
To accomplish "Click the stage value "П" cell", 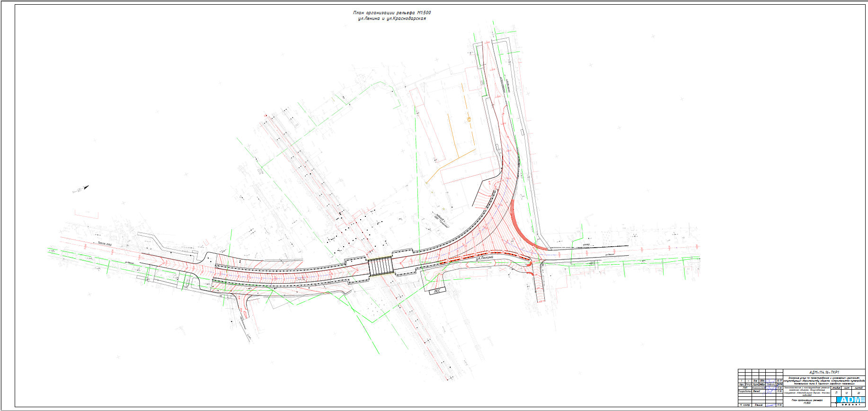I will (x=836, y=393).
